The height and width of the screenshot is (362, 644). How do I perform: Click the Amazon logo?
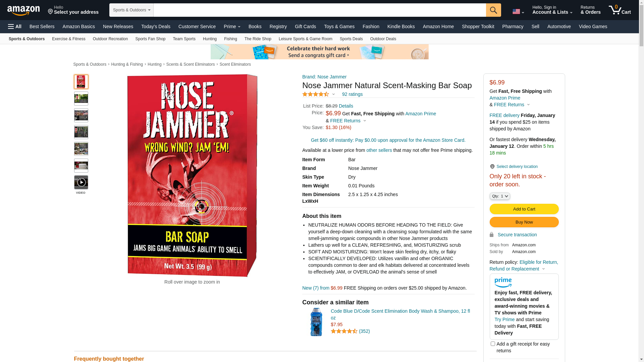pyautogui.click(x=23, y=11)
